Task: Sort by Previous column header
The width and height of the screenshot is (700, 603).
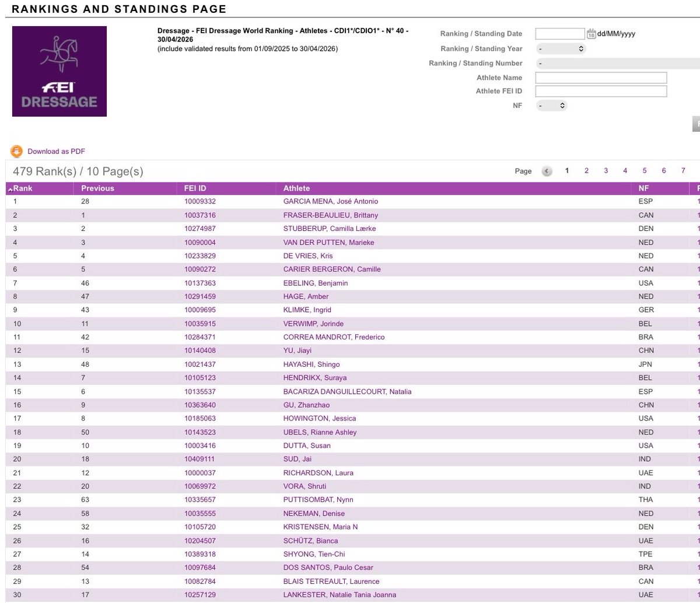Action: coord(97,188)
